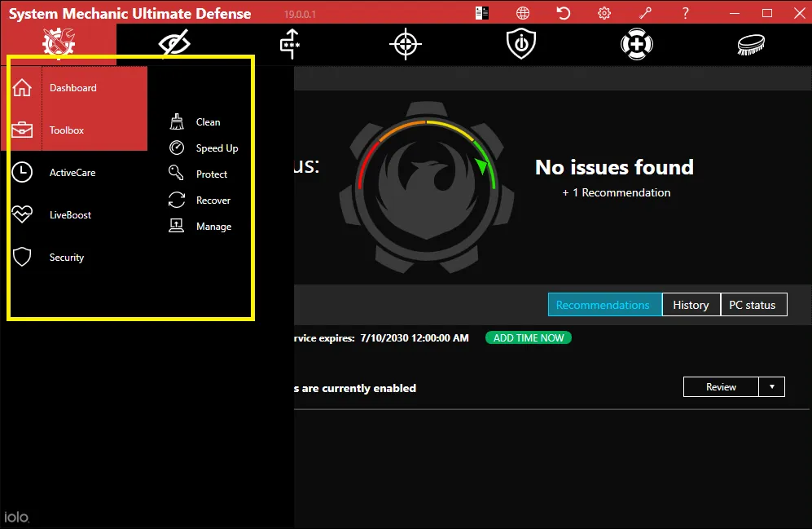The image size is (812, 529).
Task: Click the LiveBoost heartbeat icon
Action: (22, 214)
